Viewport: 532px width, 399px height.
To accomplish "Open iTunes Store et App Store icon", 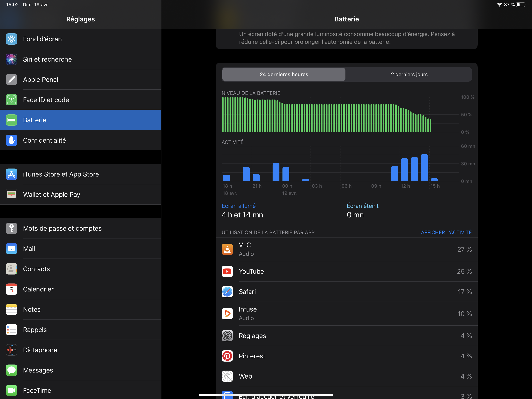I will [11, 174].
